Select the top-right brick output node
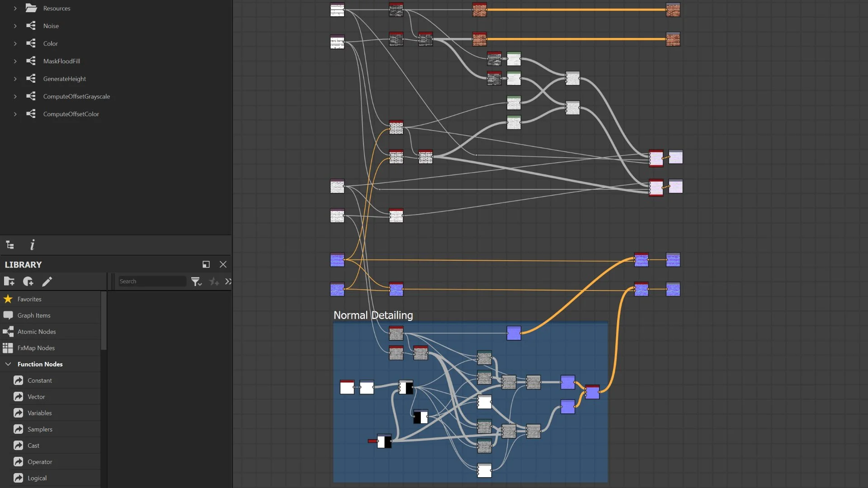Viewport: 868px width, 488px height. tap(673, 10)
